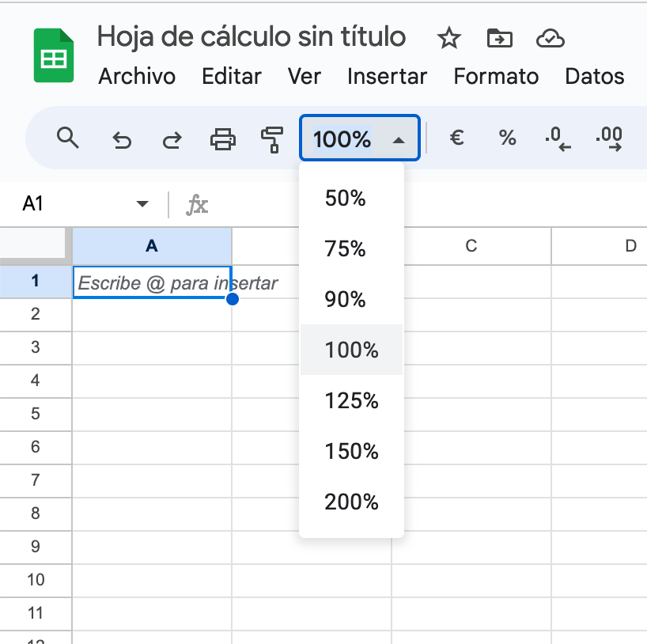The width and height of the screenshot is (647, 644).
Task: Open the Google Sheets home logo
Action: coord(54,55)
